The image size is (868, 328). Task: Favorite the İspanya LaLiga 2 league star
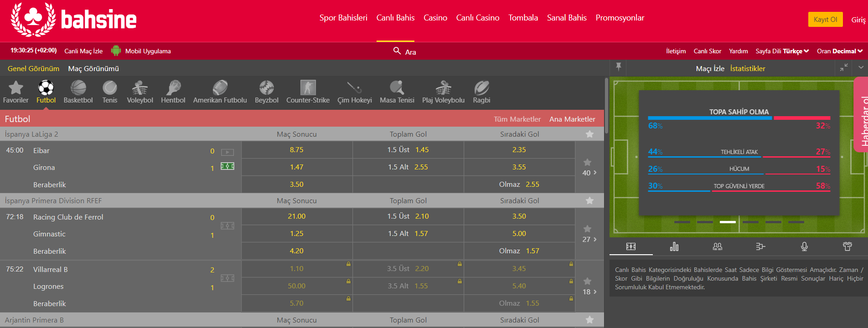(589, 134)
